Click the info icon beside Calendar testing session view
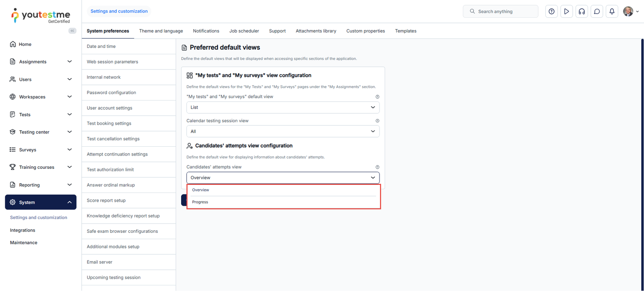The height and width of the screenshot is (291, 644). (x=377, y=121)
